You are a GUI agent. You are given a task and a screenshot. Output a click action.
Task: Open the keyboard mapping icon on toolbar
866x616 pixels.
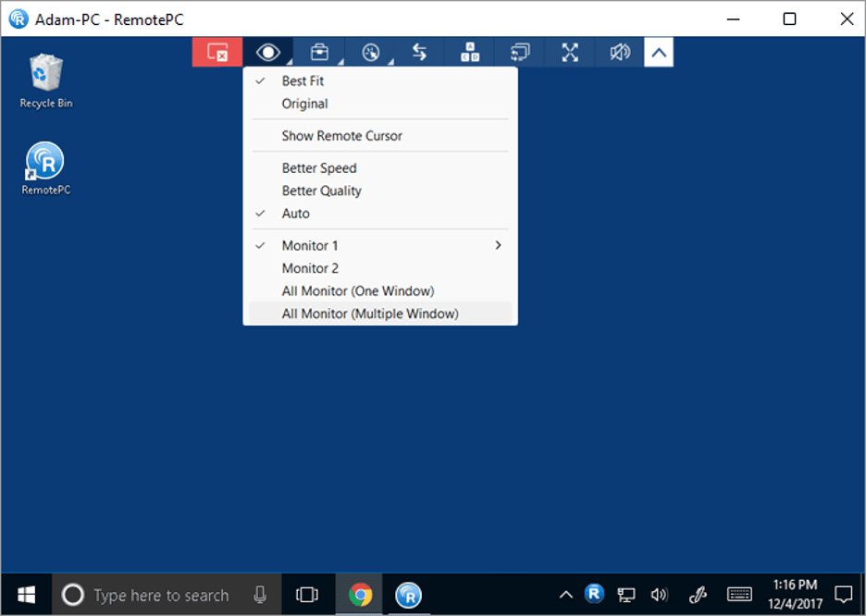click(469, 52)
